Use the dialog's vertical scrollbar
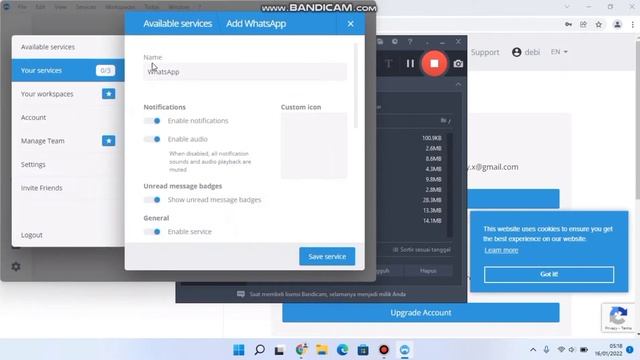The image size is (640, 360). [356, 86]
